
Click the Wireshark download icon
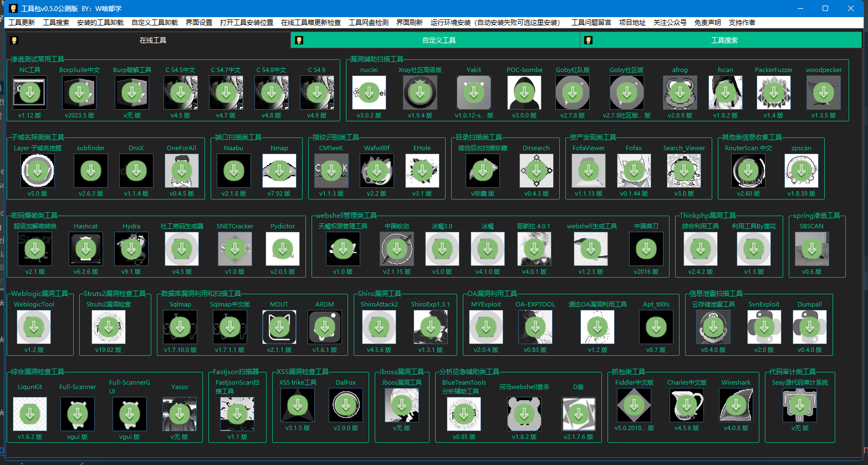click(736, 405)
